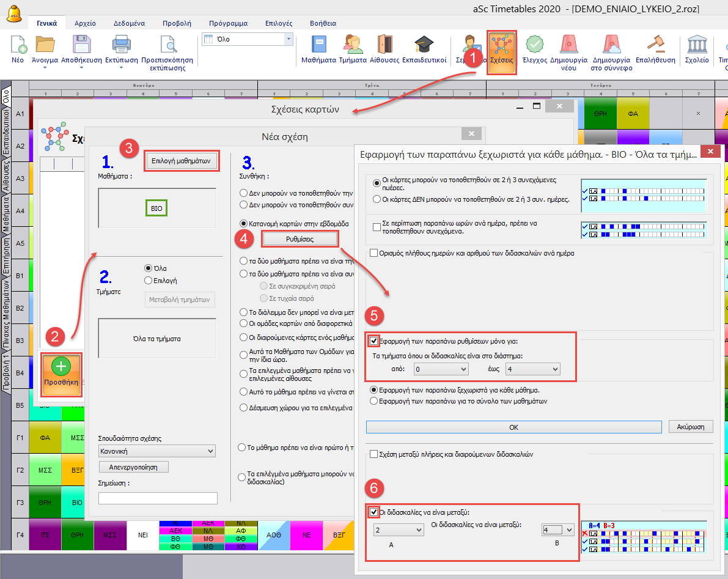Screen dimensions: 728x579
Task: Switch to the Δεδομένα ribbon tab
Action: [129, 23]
